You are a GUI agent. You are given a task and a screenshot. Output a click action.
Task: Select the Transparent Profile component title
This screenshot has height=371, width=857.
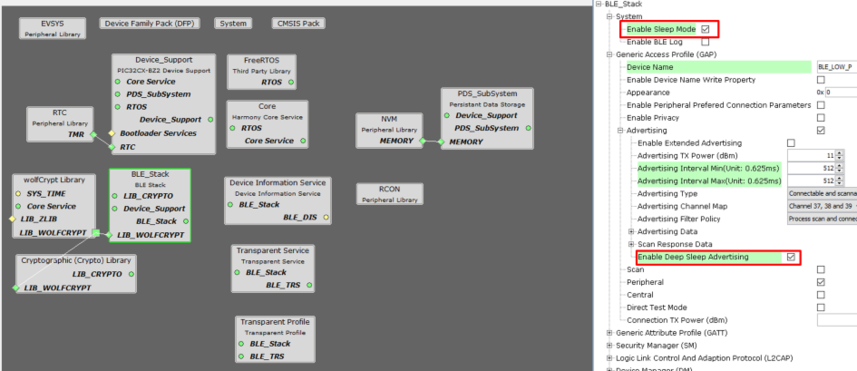click(275, 322)
